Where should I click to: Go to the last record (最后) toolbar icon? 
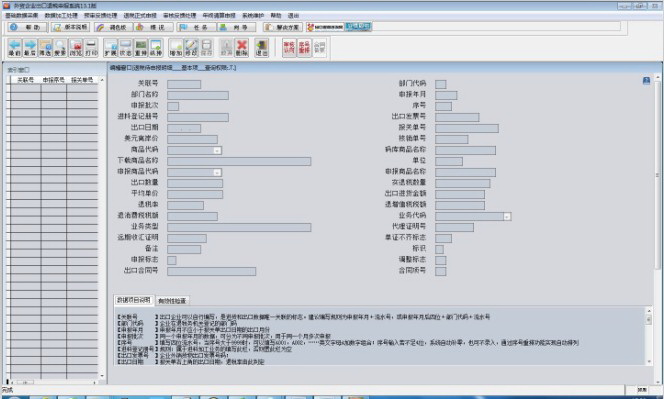pos(30,48)
